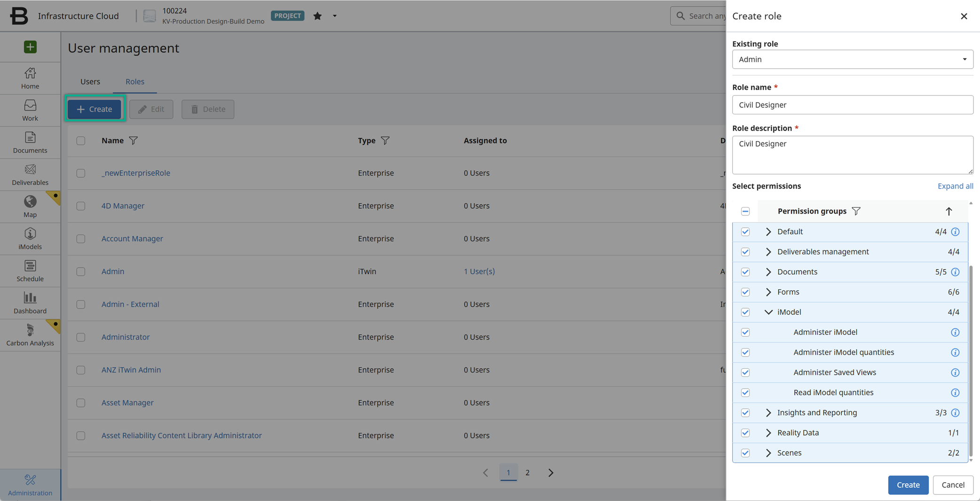Uncheck the Default permission group
This screenshot has width=980, height=501.
pos(745,232)
